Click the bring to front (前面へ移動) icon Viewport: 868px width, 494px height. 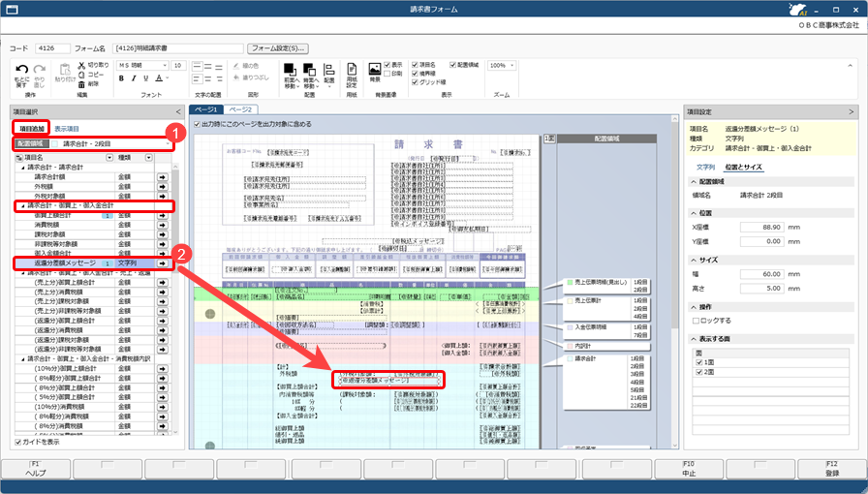290,70
